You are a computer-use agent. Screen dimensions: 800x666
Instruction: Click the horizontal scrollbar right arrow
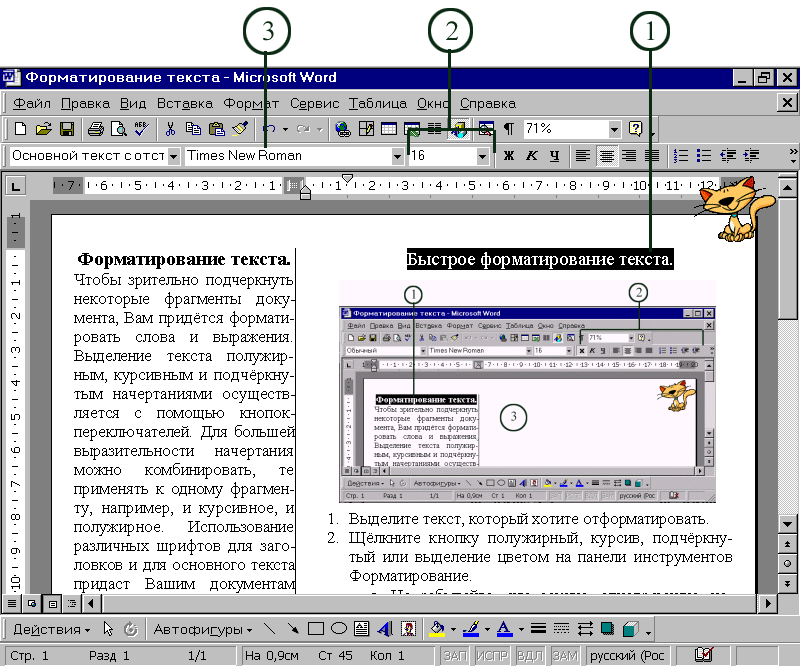pos(768,604)
